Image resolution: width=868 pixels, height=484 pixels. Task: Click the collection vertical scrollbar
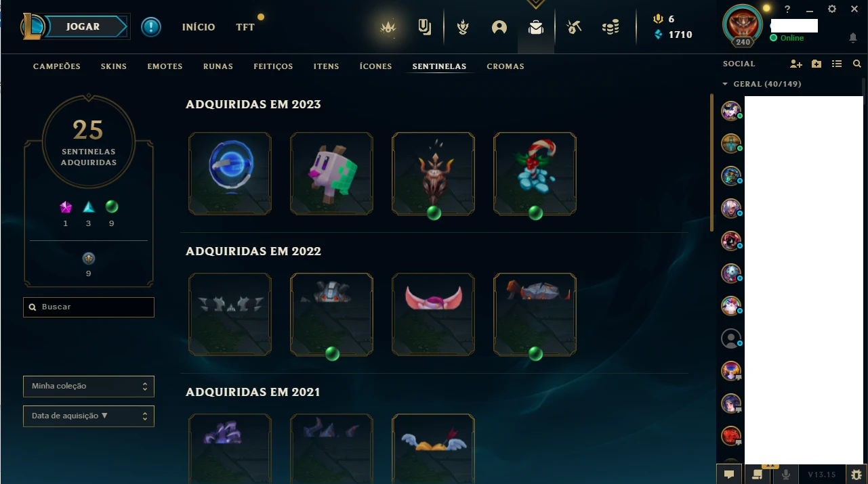[x=711, y=162]
